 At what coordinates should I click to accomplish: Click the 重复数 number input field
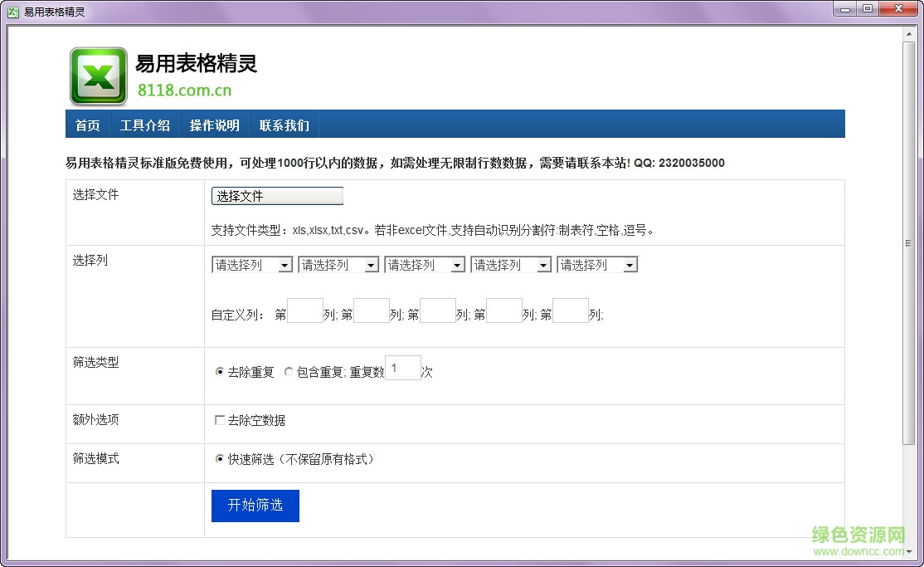[403, 368]
